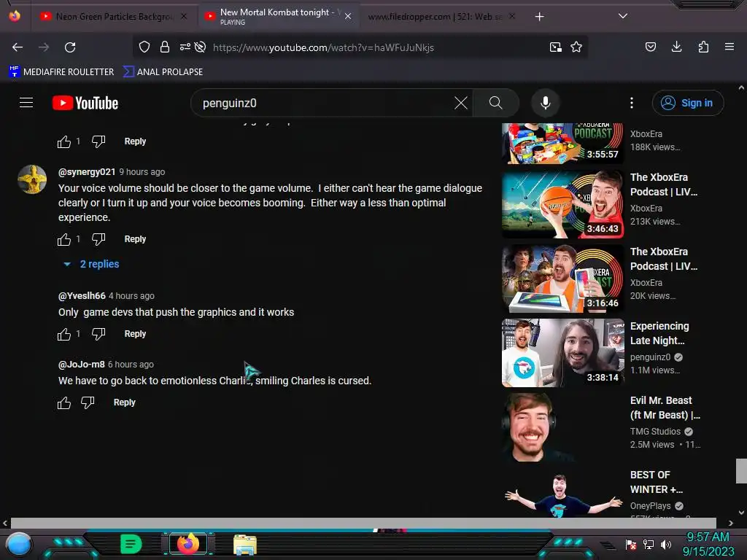Switch to Neon Green Particles Background tab

pyautogui.click(x=114, y=16)
